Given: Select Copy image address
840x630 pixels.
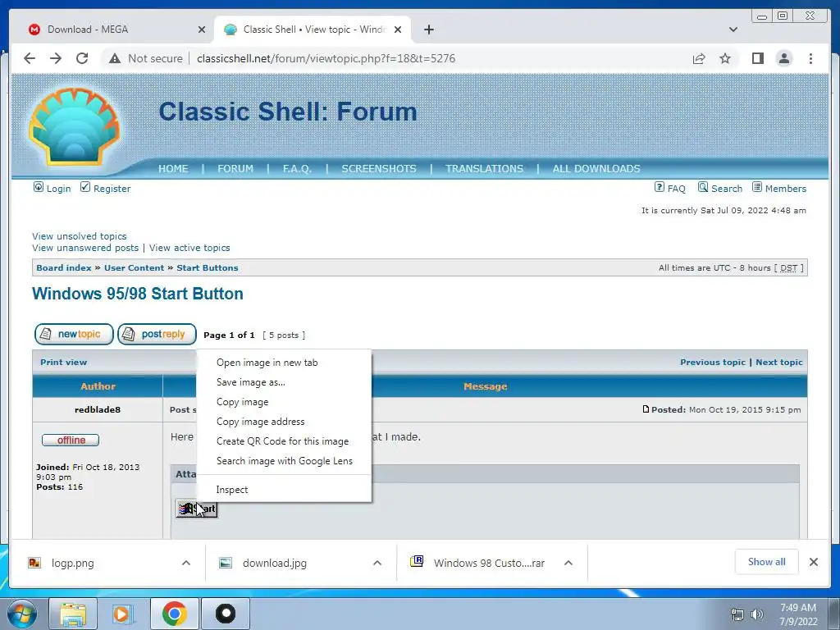Looking at the screenshot, I should [x=284, y=422].
